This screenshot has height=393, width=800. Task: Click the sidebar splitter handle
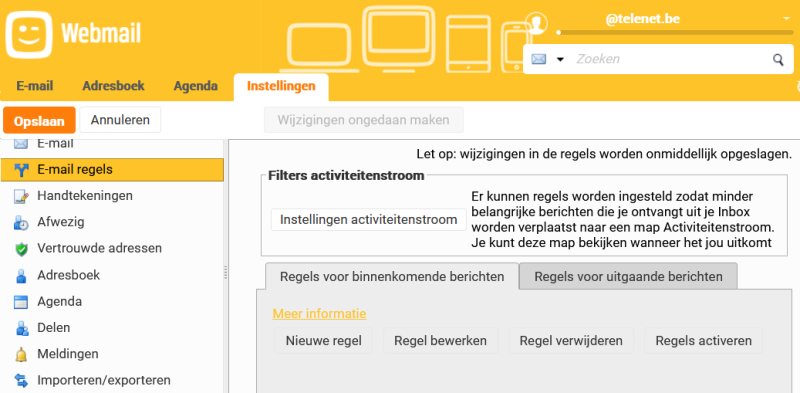[x=226, y=273]
